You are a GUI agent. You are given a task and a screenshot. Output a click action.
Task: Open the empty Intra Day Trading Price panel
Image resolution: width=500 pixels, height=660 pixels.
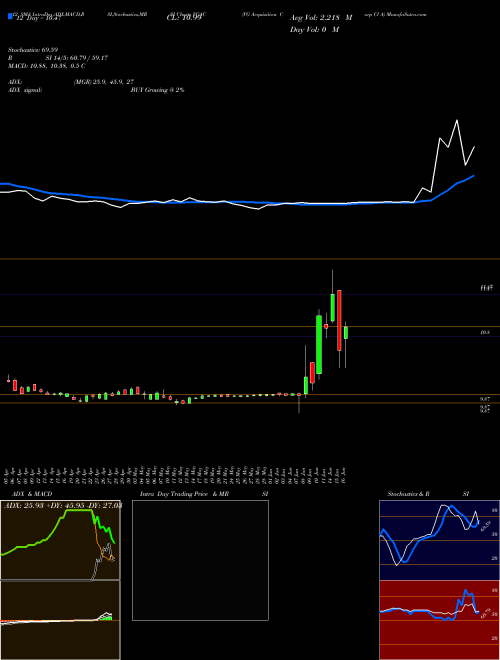[200, 560]
